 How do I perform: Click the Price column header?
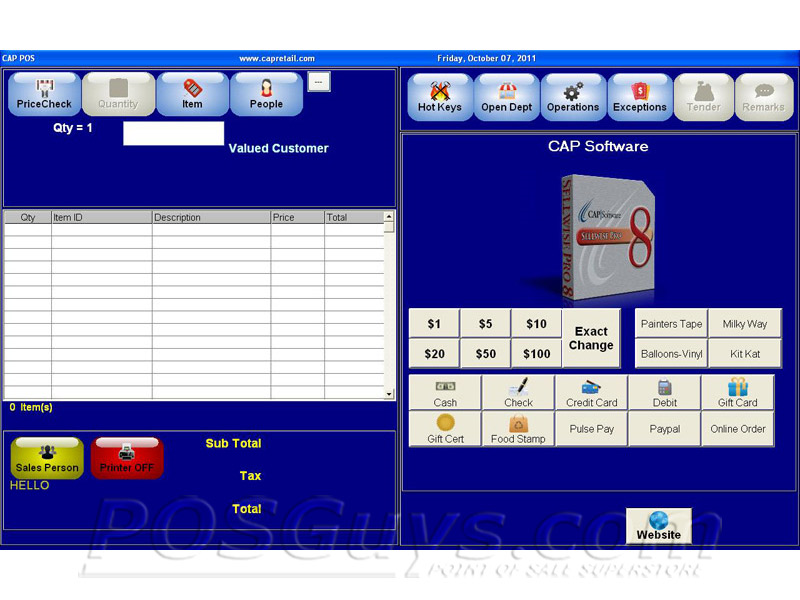click(x=297, y=217)
